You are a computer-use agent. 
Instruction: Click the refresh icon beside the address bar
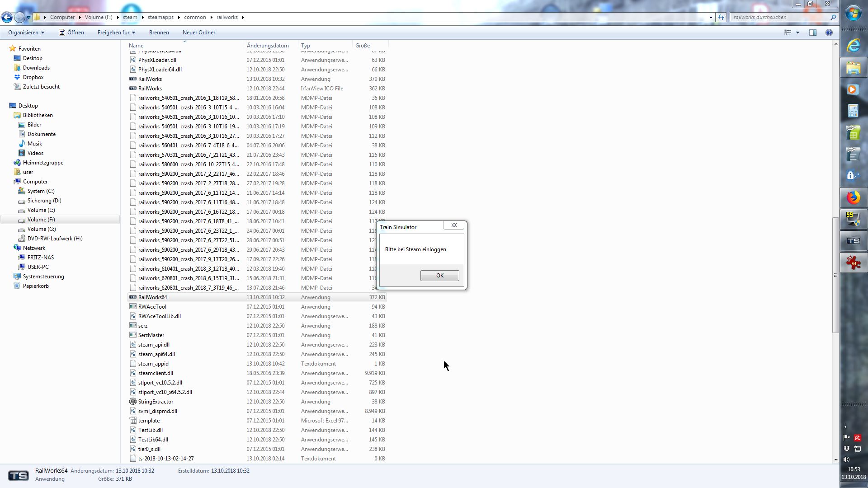721,17
